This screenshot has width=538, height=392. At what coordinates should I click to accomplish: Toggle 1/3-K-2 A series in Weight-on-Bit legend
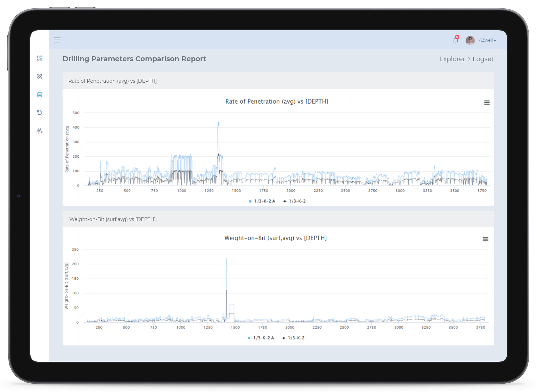(x=261, y=338)
